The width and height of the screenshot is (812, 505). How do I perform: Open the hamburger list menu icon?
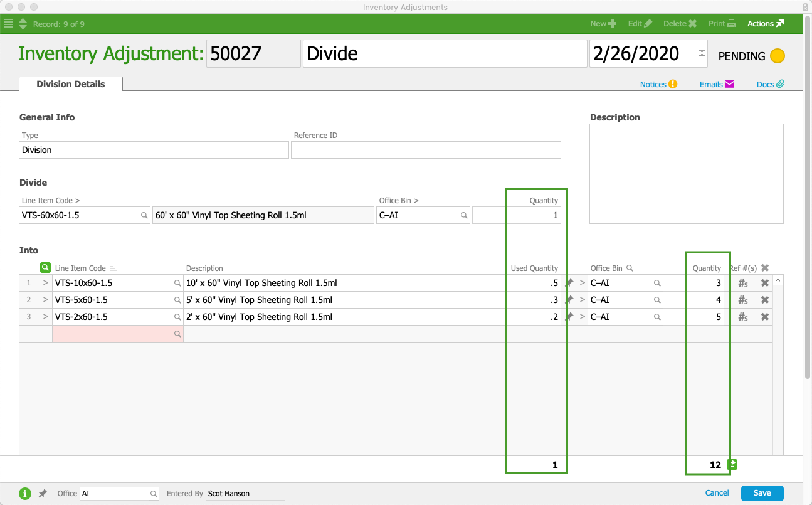tap(8, 24)
